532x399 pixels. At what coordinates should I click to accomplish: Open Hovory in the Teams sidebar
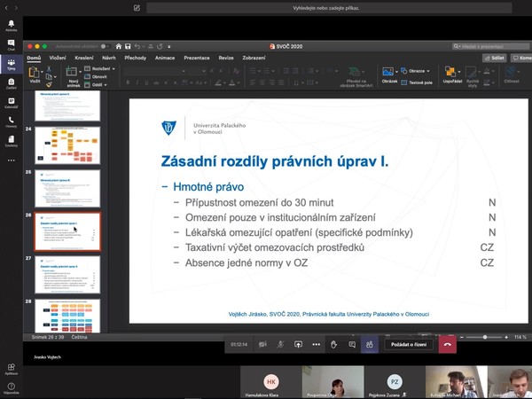click(11, 121)
